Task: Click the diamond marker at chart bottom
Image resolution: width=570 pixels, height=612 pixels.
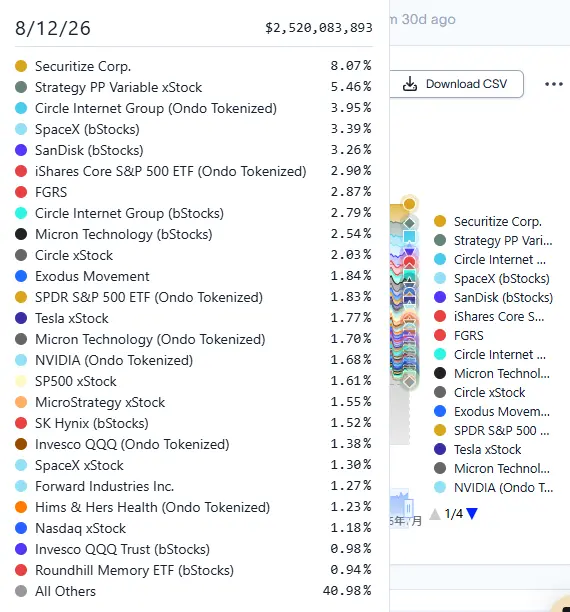Action: click(409, 381)
